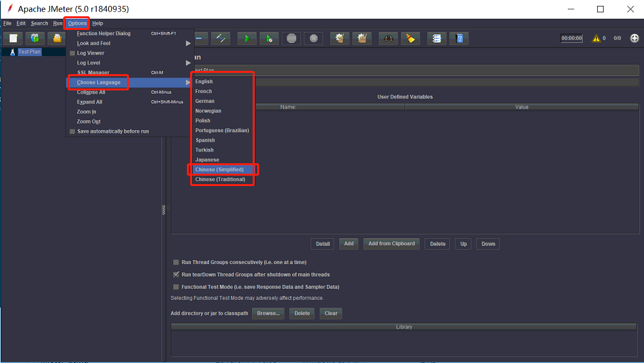Screen dimensions: 644x363
Task: Open Function Helper Dialog menu entry
Action: click(x=130, y=33)
